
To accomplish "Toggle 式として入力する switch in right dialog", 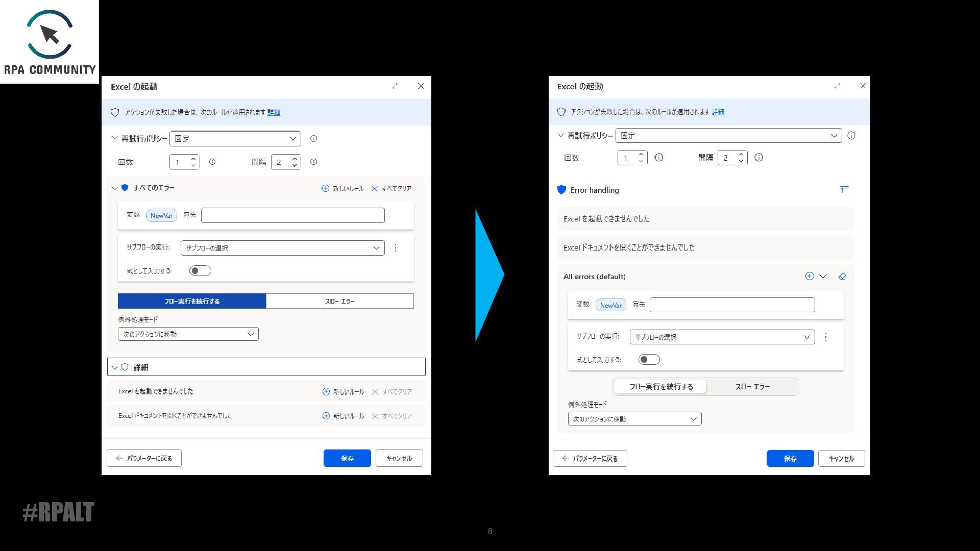I will [x=649, y=360].
